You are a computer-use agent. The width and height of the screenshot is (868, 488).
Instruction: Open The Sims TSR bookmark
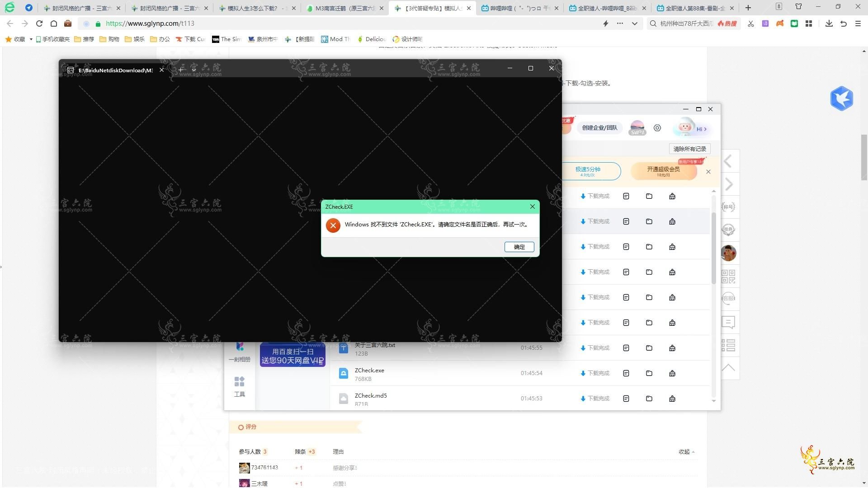point(226,39)
